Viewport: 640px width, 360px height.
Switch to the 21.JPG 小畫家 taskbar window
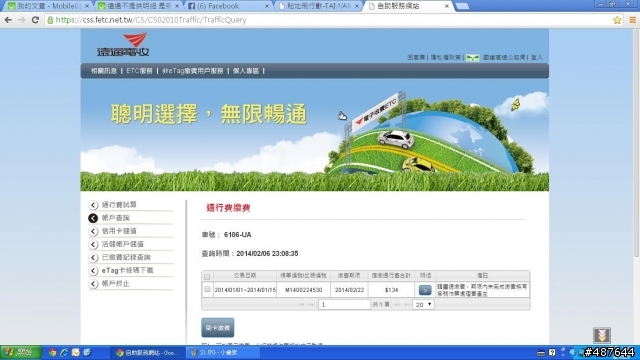[x=224, y=353]
